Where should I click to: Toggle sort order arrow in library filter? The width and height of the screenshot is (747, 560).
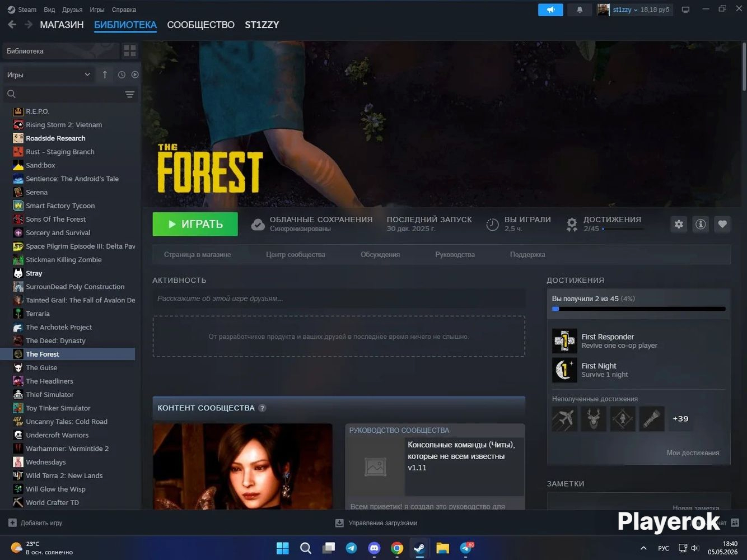point(105,74)
